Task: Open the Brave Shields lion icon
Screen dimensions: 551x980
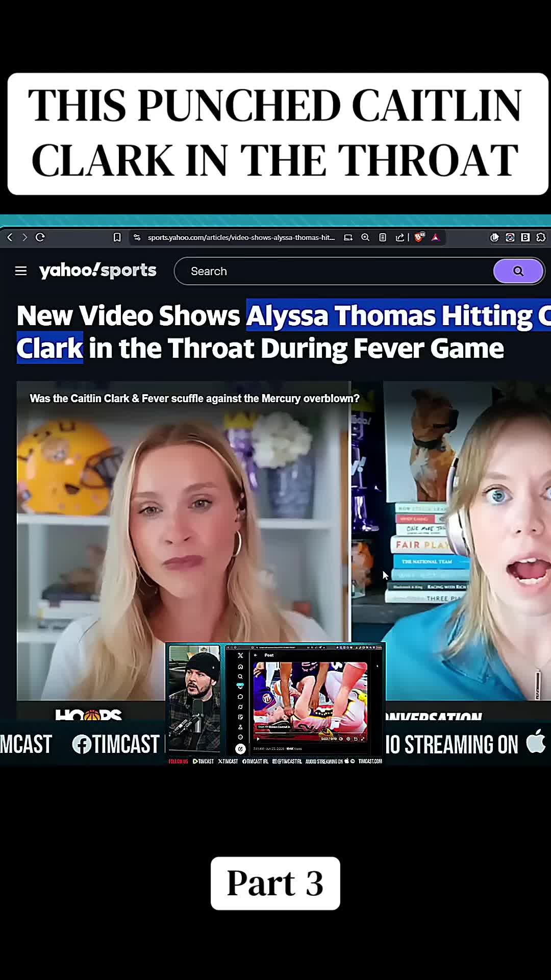Action: pyautogui.click(x=419, y=237)
